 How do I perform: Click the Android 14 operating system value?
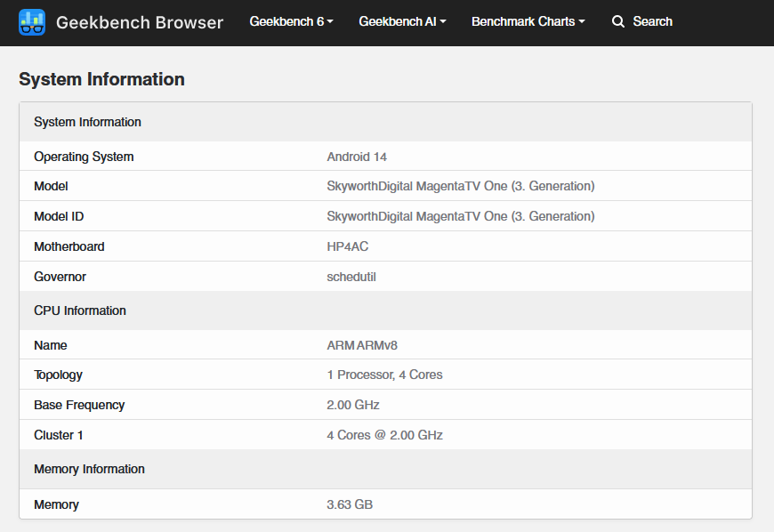tap(357, 157)
